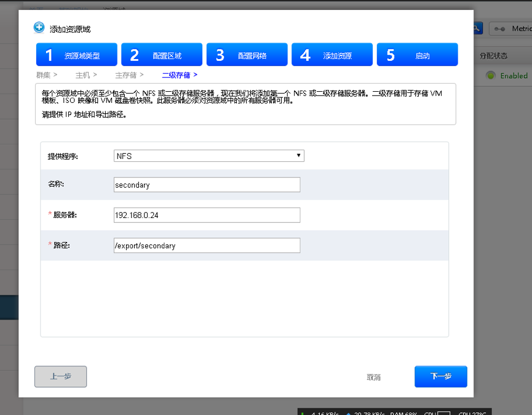This screenshot has height=415, width=532.
Task: Go to step 2 配置区域
Action: click(162, 55)
